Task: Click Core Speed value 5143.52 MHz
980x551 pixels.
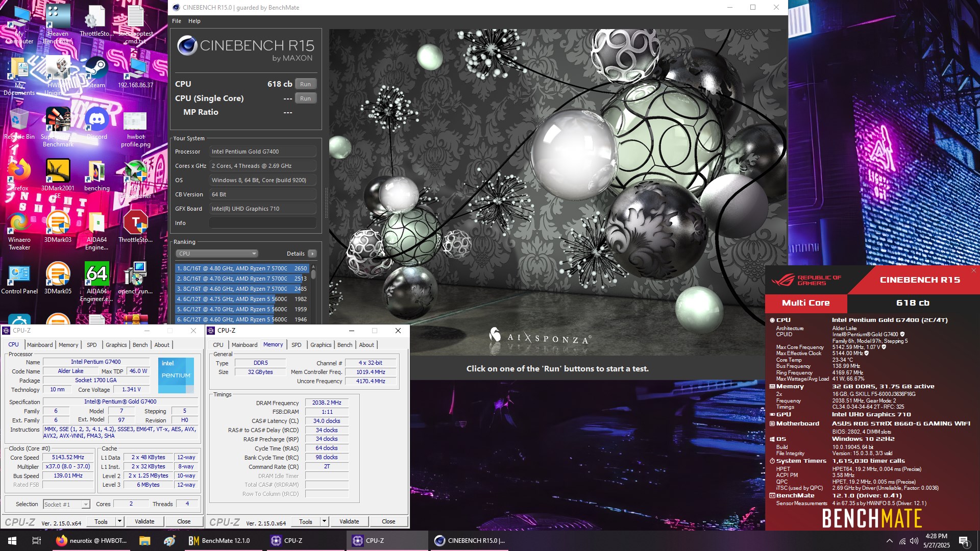Action: (68, 458)
